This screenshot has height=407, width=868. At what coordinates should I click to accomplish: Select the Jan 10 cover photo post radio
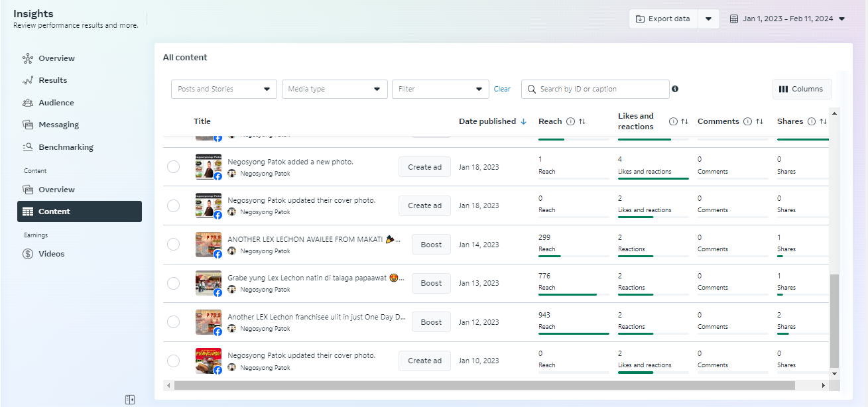[173, 361]
